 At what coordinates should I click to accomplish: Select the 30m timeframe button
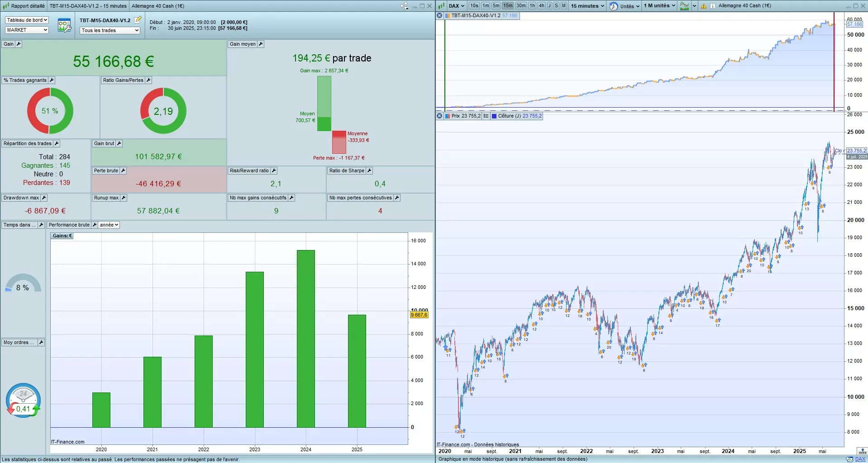tap(521, 6)
